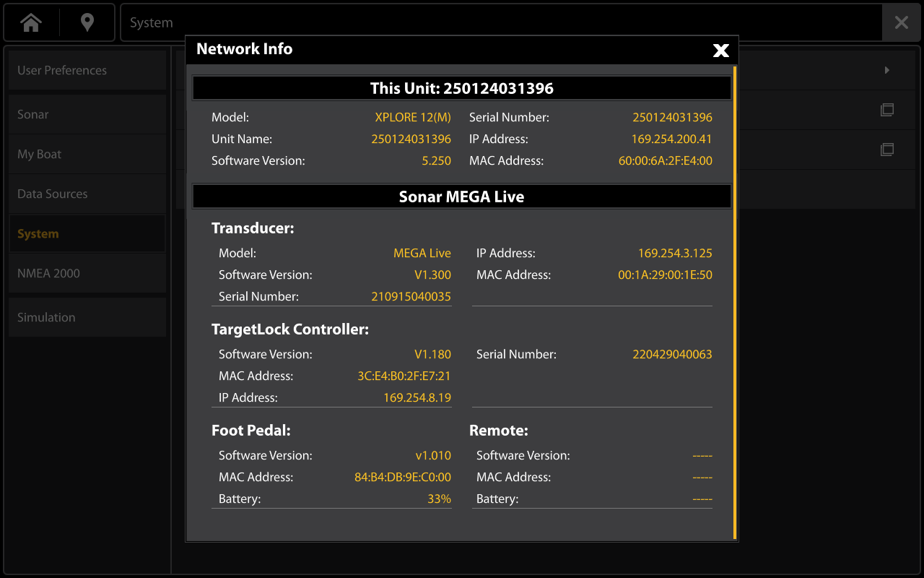Click MAC address 00:1A:29:00:1E:50
The image size is (924, 578).
[x=666, y=275]
